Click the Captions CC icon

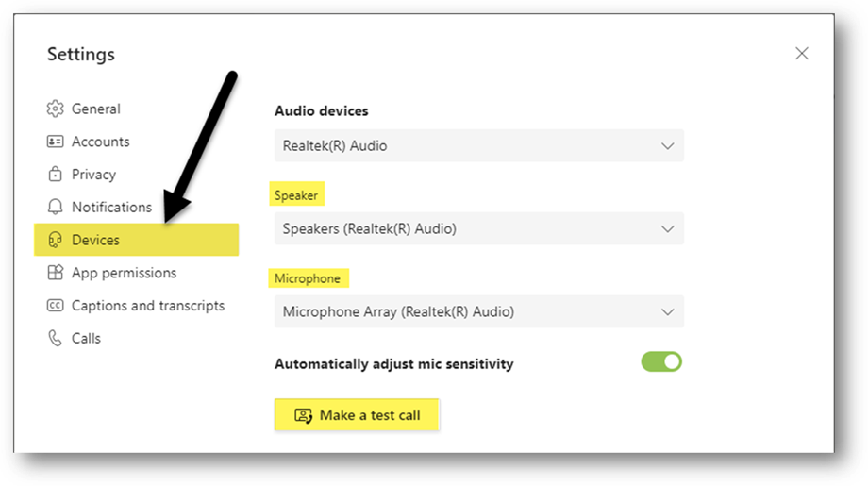tap(55, 306)
